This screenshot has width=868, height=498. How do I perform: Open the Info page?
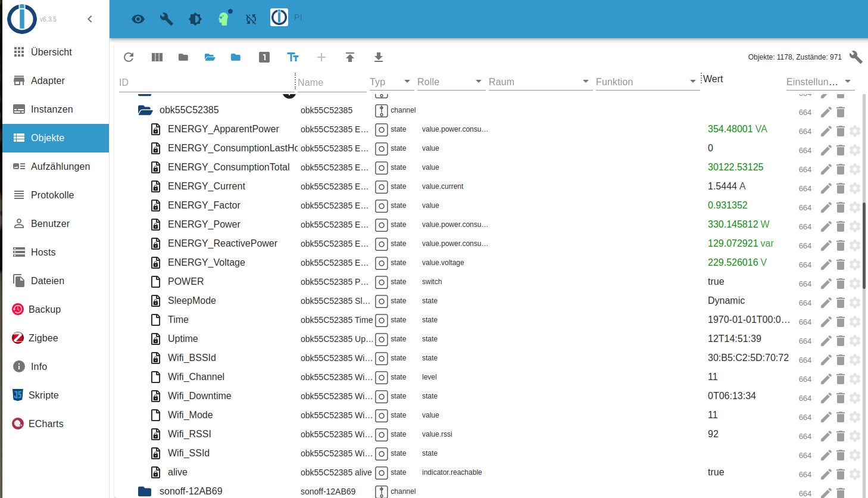tap(55, 366)
